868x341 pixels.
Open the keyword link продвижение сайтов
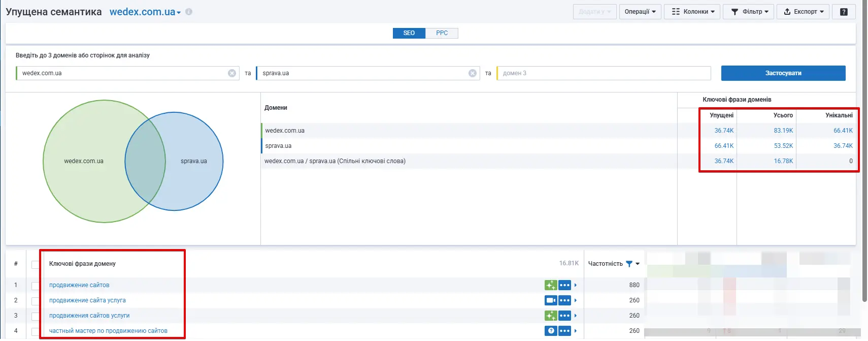click(x=79, y=285)
